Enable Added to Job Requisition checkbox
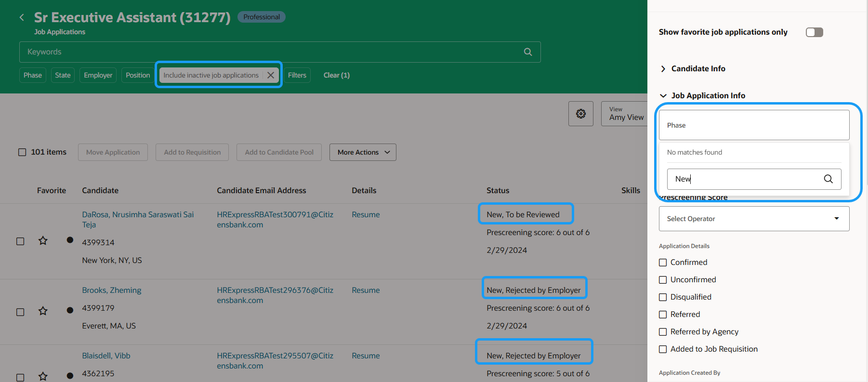Screen dimensions: 868x382 click(663, 349)
